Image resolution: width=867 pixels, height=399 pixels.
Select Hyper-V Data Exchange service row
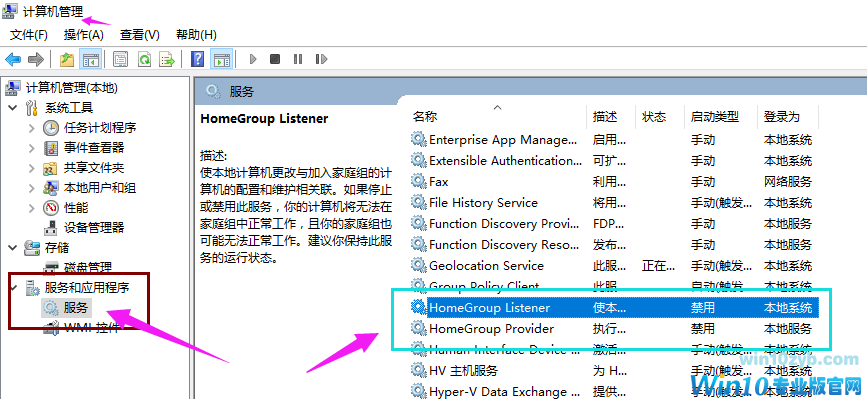coord(614,392)
